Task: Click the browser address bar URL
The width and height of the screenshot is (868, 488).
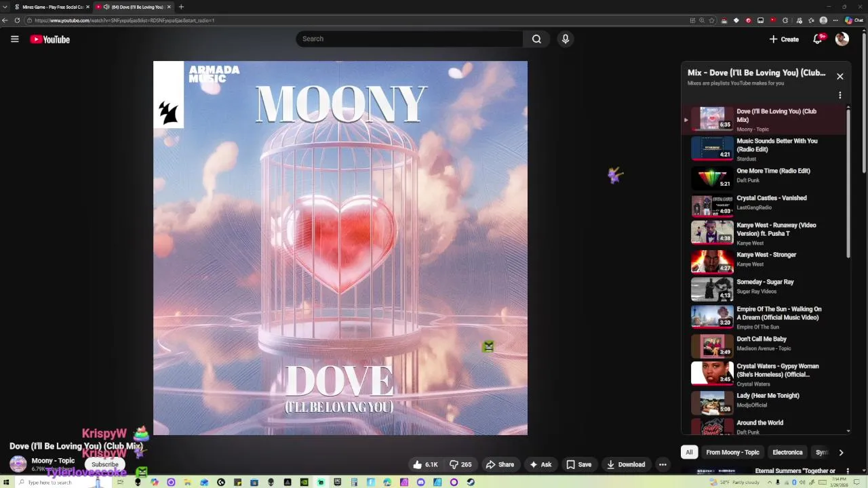Action: [124, 20]
